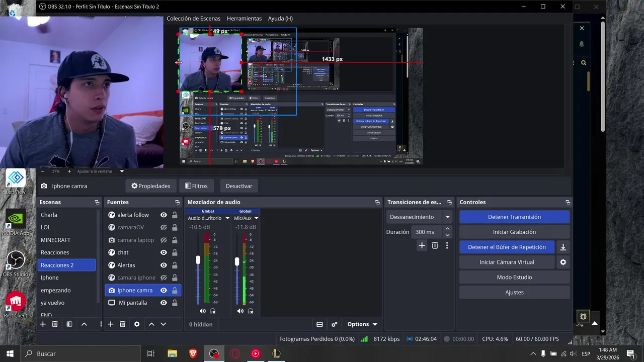Screen dimensions: 644x362
Task: Open advanced audio properties gears icon
Action: [x=334, y=324]
